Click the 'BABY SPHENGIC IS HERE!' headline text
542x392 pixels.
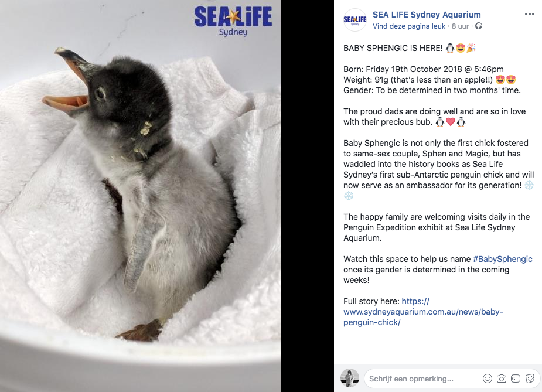click(x=393, y=48)
